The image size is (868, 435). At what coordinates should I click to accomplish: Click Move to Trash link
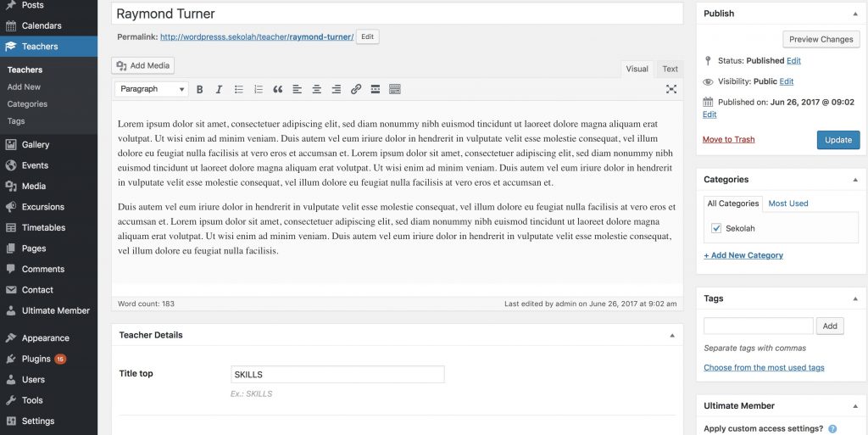(x=728, y=139)
